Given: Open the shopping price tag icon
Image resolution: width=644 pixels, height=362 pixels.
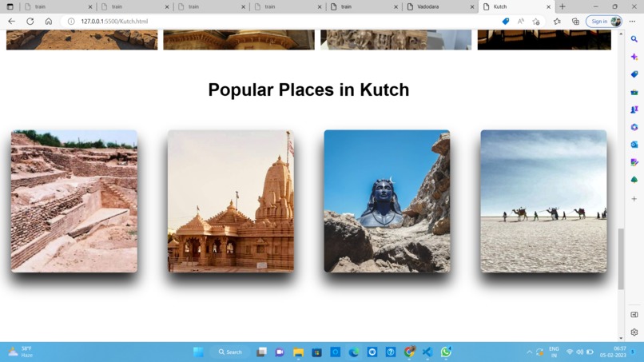Looking at the screenshot, I should 506,22.
